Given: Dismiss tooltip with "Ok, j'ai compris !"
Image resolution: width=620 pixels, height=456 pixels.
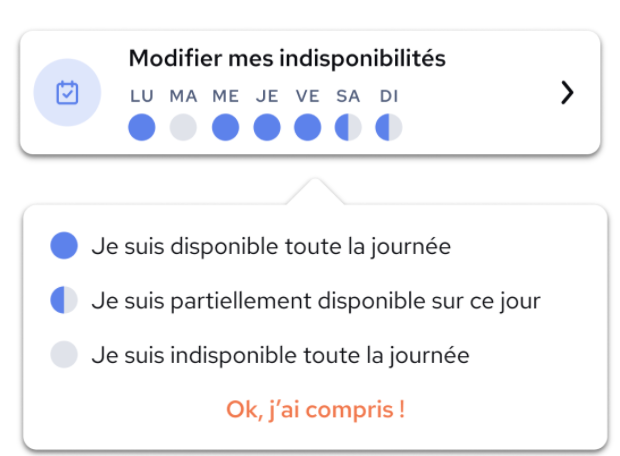Looking at the screenshot, I should tap(316, 409).
